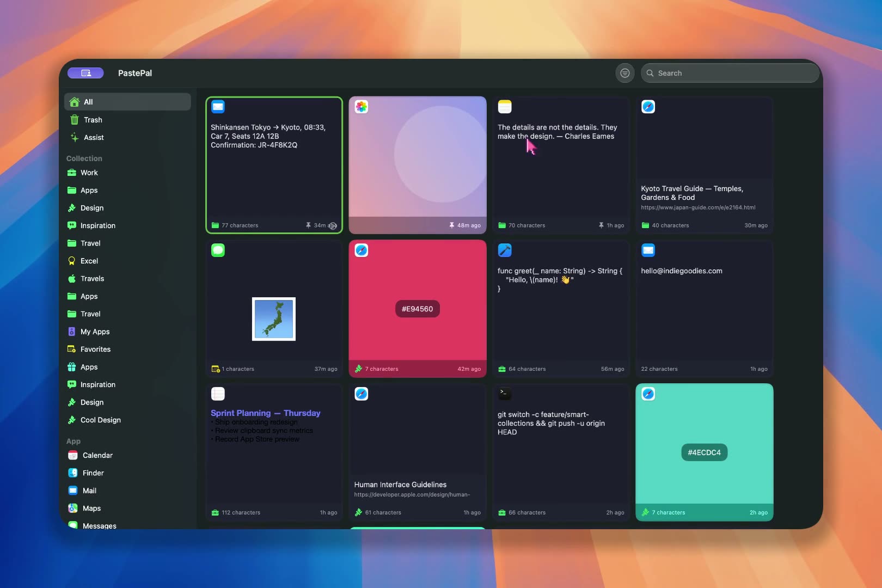Click the Human Interface Guidelines link title
This screenshot has height=588, width=882.
click(x=400, y=485)
